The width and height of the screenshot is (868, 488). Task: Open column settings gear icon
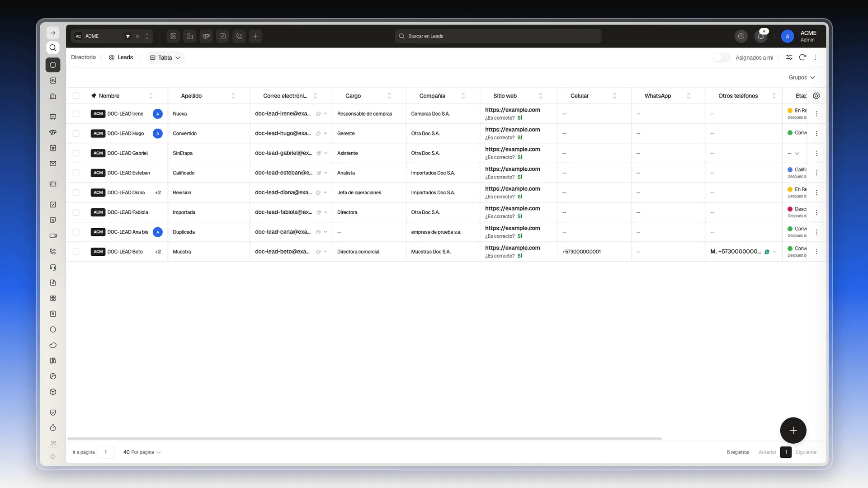[816, 96]
